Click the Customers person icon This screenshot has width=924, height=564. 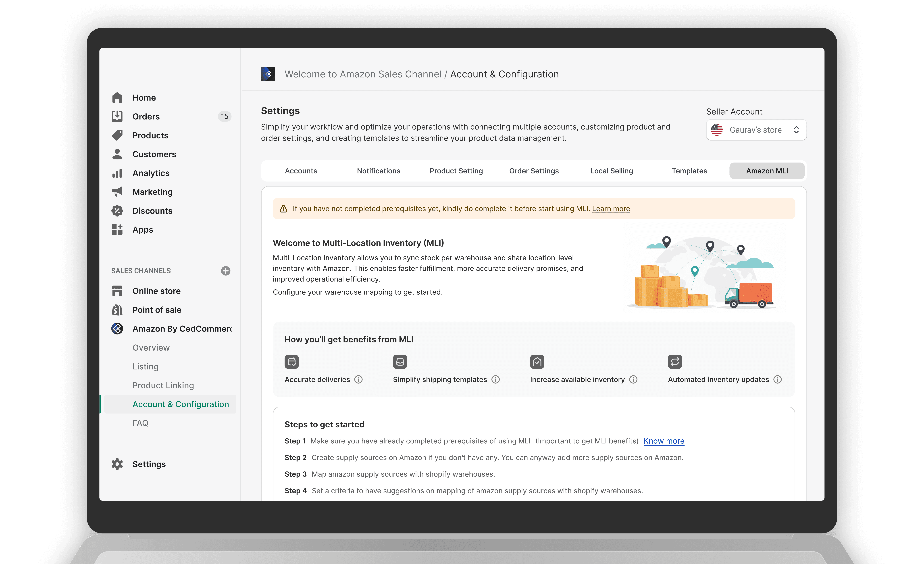pos(117,154)
